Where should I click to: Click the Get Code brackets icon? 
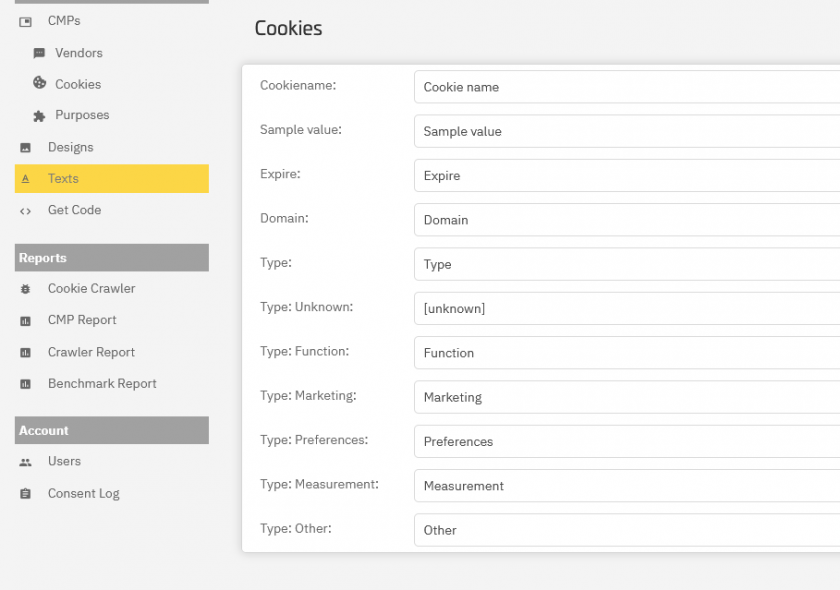pos(25,211)
